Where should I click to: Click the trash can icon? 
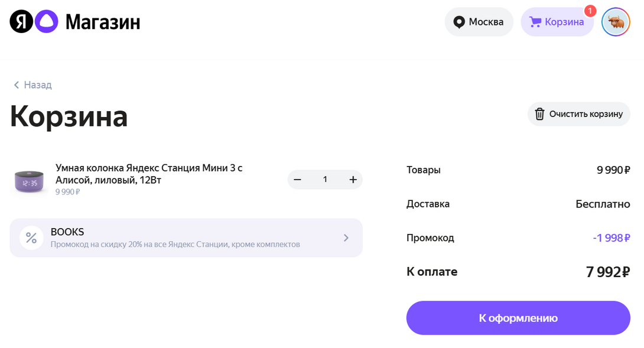click(539, 114)
